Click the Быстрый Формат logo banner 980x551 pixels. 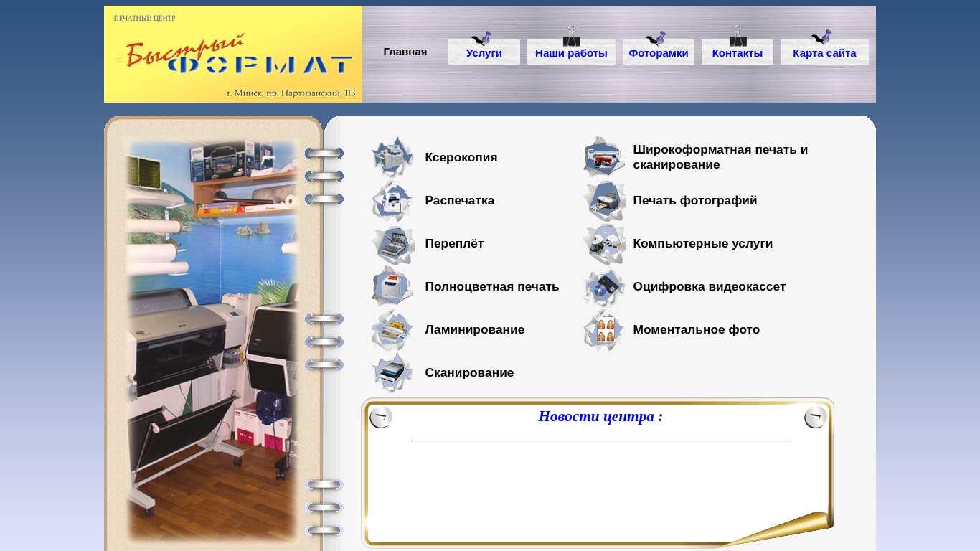click(233, 54)
